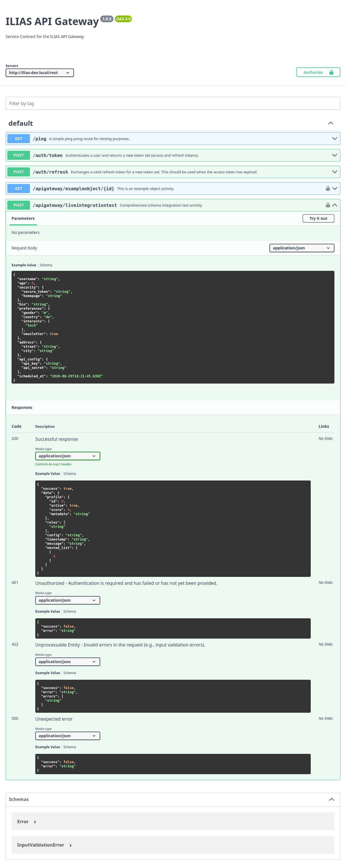The image size is (346, 868).
Task: Click the GET badge for /apigateway/exampleobject/{id}
Action: pos(19,188)
